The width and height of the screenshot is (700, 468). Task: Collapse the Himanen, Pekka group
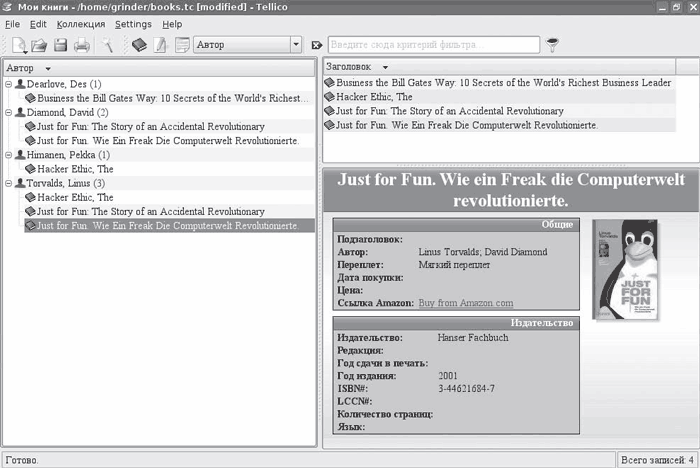8,156
